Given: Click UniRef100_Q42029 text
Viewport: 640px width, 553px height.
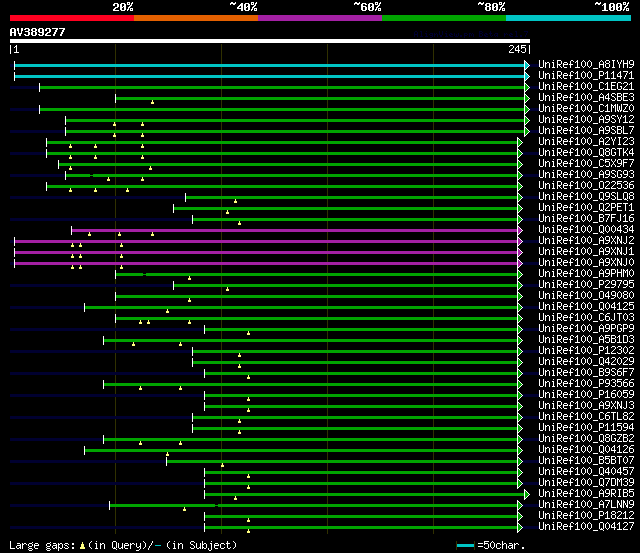Looking at the screenshot, I should point(586,362).
